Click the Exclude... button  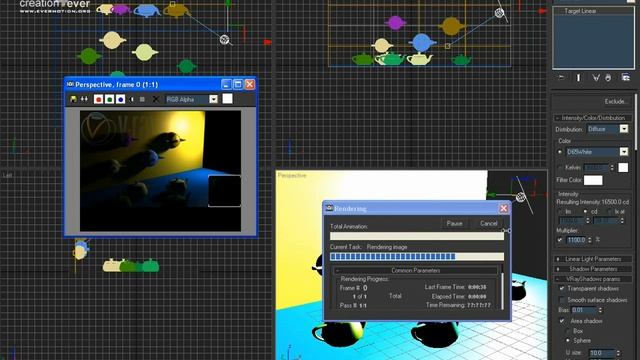click(x=616, y=101)
